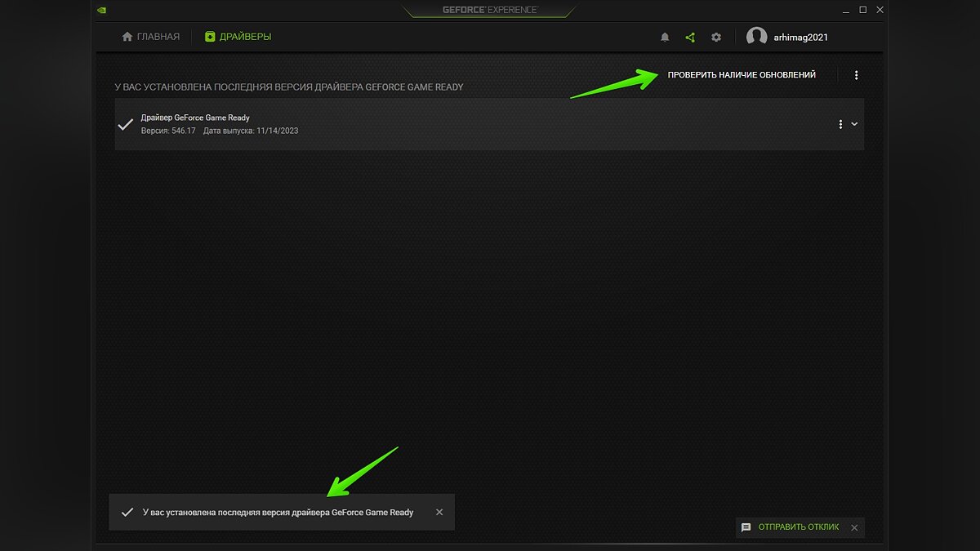Click the checkmark in the bottom notification
Viewport: 980px width, 551px height.
[127, 511]
